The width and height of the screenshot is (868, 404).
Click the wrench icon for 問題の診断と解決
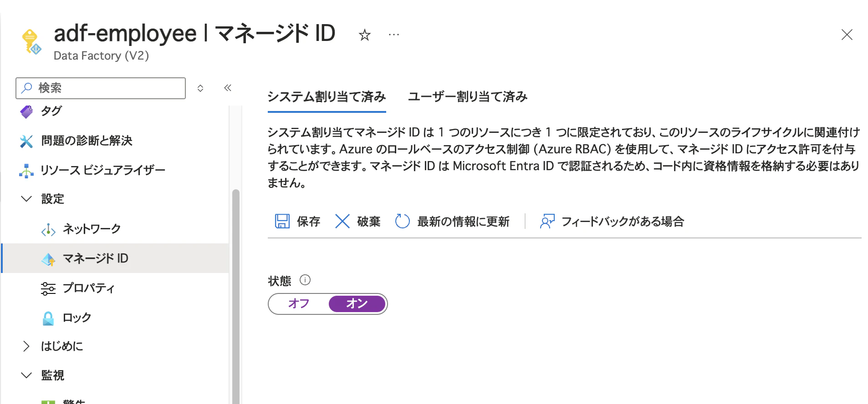point(26,141)
